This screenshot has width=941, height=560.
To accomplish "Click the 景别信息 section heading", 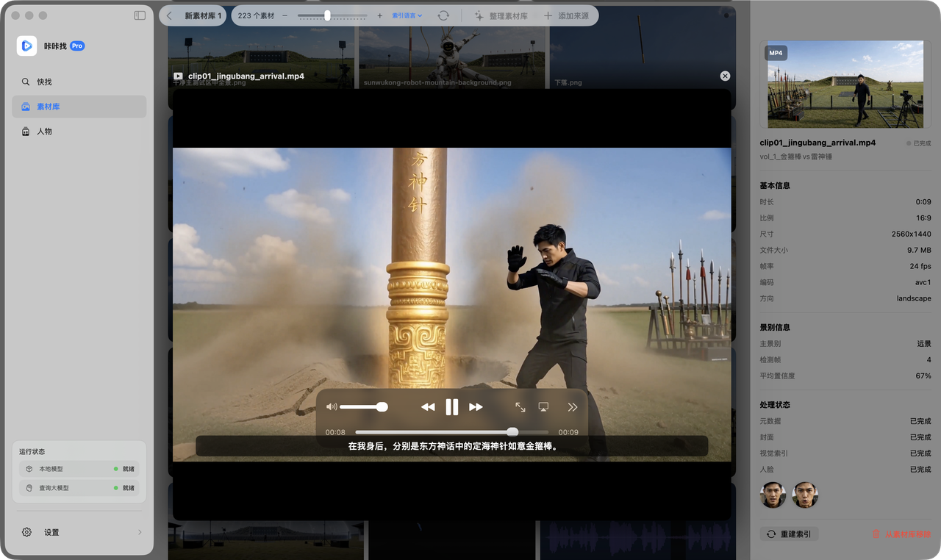I will pos(775,327).
